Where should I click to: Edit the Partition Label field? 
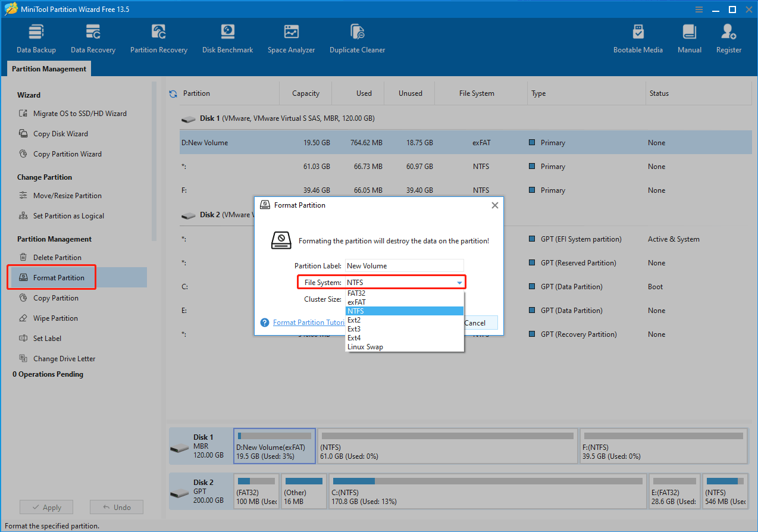(404, 265)
